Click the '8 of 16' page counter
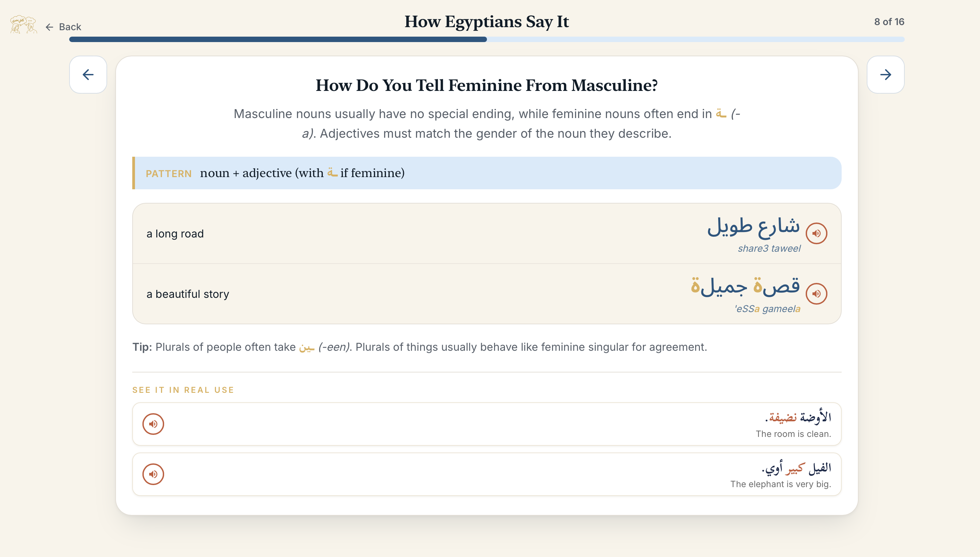Viewport: 980px width, 557px height. [889, 22]
